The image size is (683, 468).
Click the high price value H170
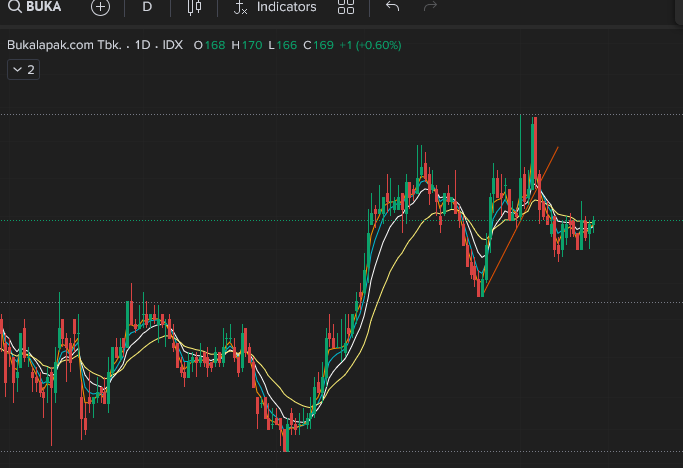point(247,45)
